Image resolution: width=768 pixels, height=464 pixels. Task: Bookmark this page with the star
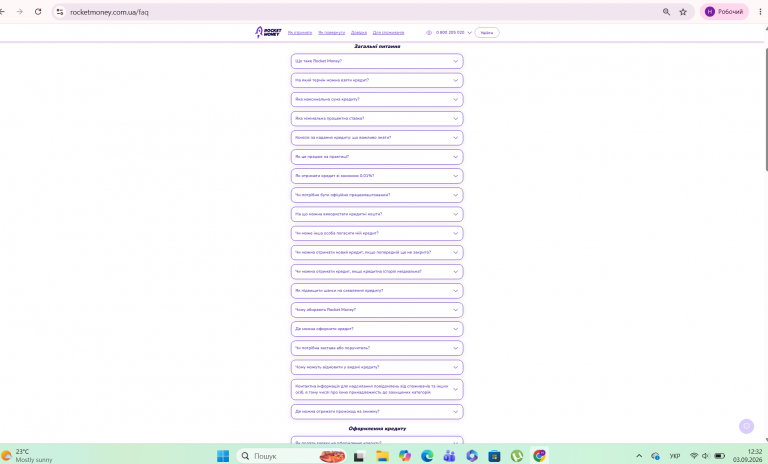pos(683,12)
